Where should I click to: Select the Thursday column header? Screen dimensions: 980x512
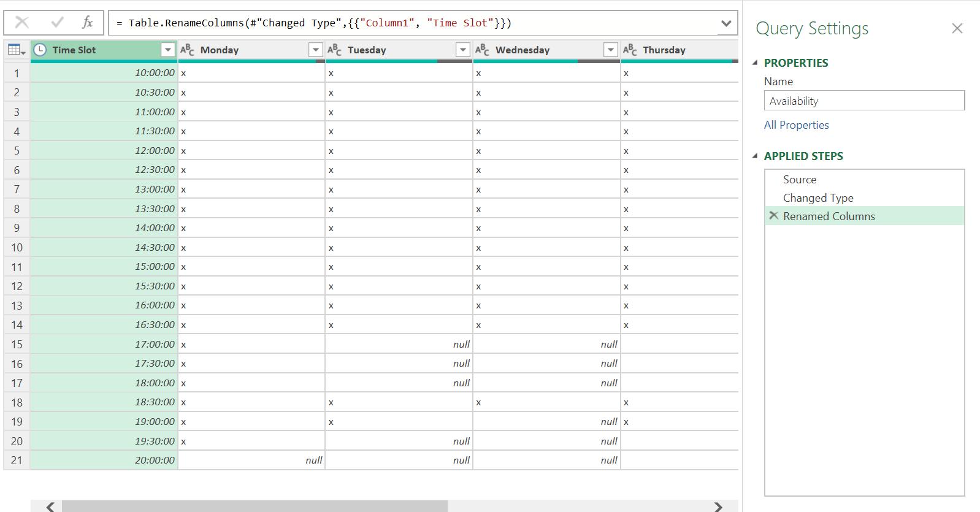click(x=679, y=50)
